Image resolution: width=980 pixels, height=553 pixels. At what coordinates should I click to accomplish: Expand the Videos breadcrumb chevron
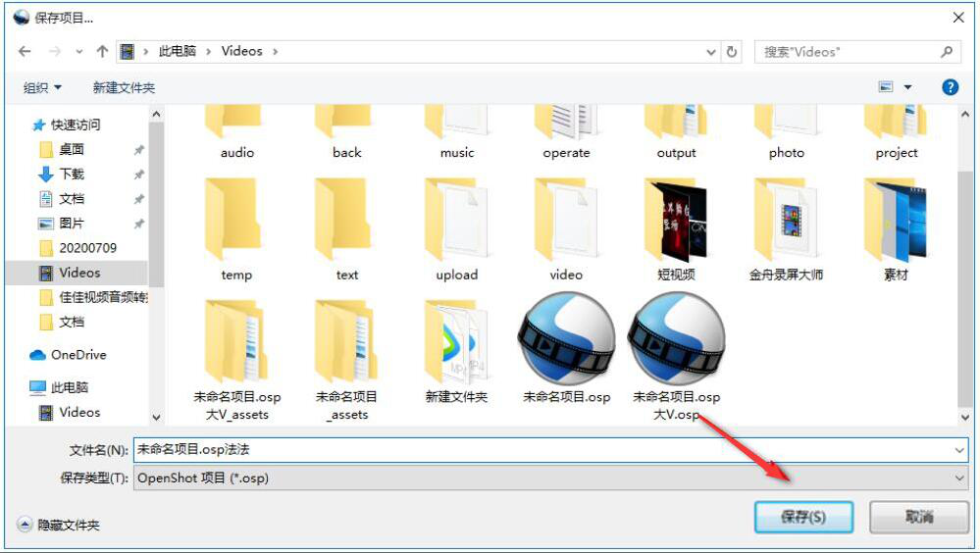(x=275, y=52)
